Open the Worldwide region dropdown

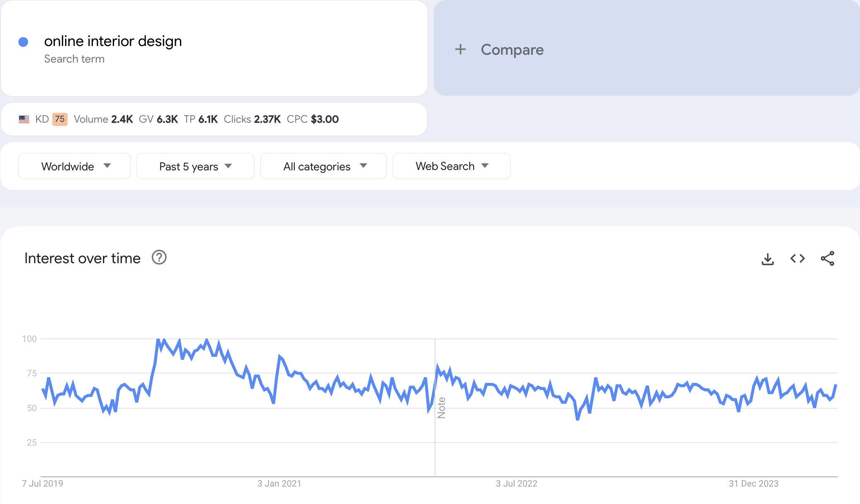point(75,166)
